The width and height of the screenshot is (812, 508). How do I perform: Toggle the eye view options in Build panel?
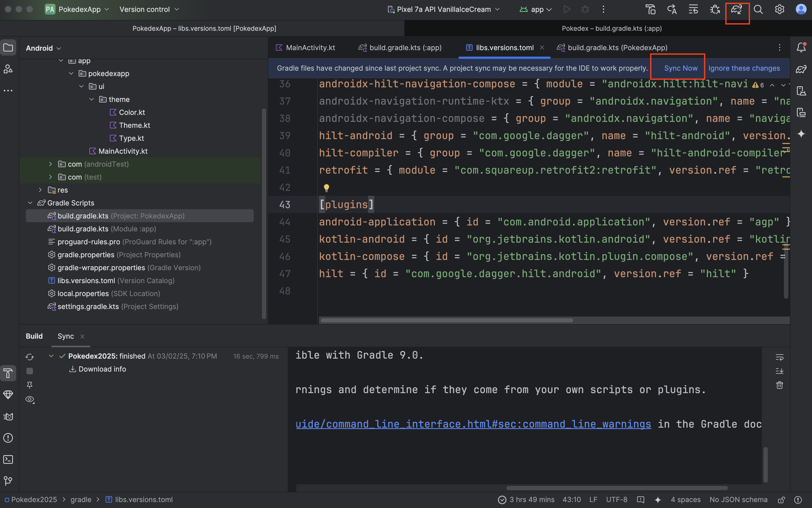(x=30, y=399)
